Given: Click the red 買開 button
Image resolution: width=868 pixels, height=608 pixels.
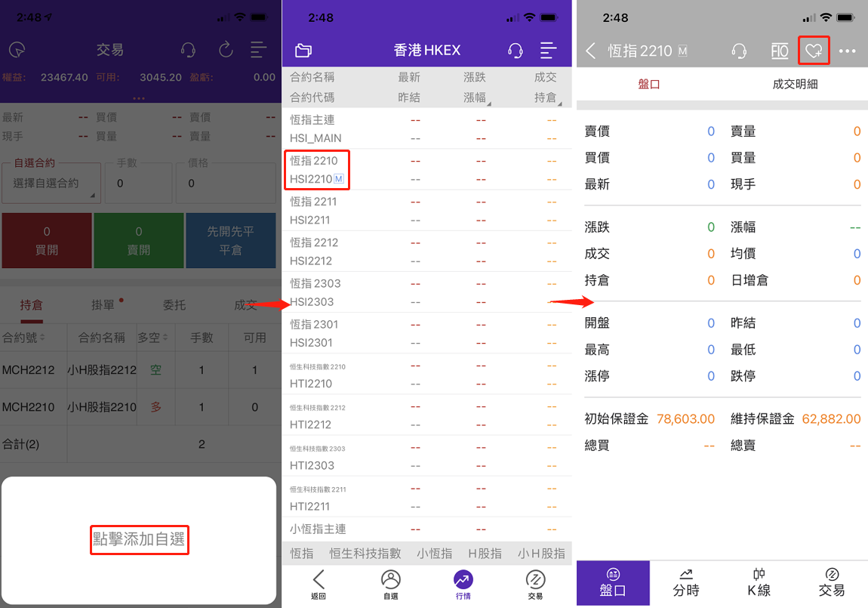Looking at the screenshot, I should pyautogui.click(x=47, y=240).
